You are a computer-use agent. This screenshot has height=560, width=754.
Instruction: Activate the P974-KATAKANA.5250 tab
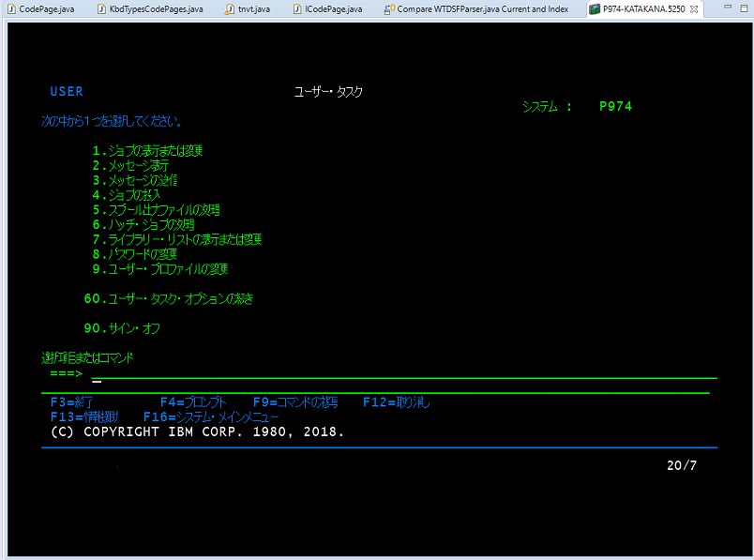[644, 9]
